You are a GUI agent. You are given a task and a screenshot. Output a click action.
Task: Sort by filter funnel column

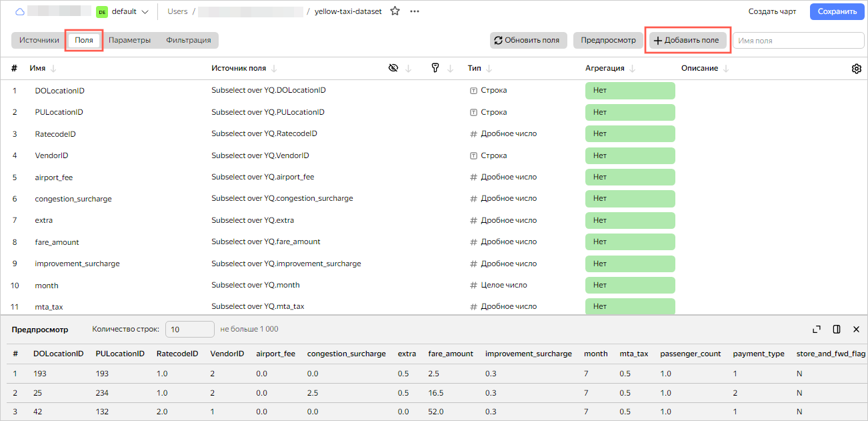[x=435, y=68]
